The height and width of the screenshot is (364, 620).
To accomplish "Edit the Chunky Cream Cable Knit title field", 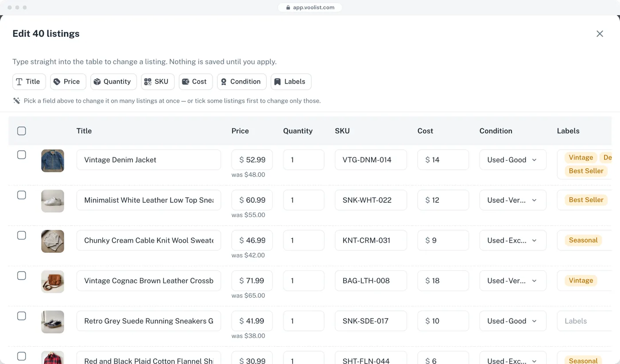I will (149, 240).
